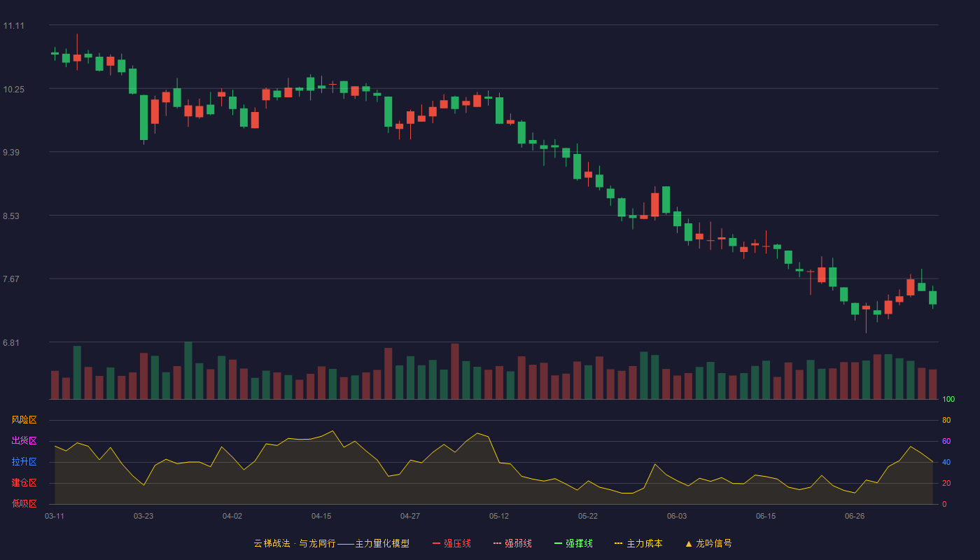Click the 11.11 price axis label

tap(13, 26)
